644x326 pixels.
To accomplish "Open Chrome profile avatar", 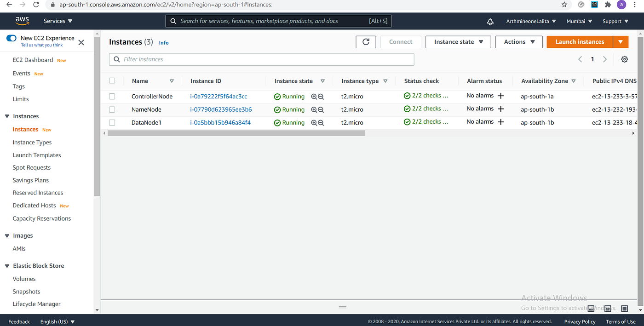I will point(621,5).
